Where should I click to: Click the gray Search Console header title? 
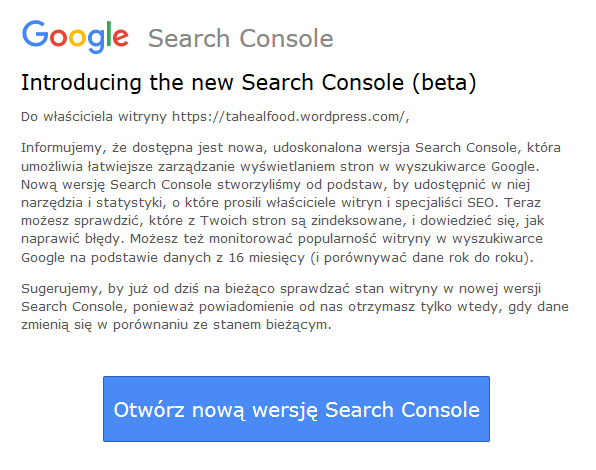[x=241, y=38]
